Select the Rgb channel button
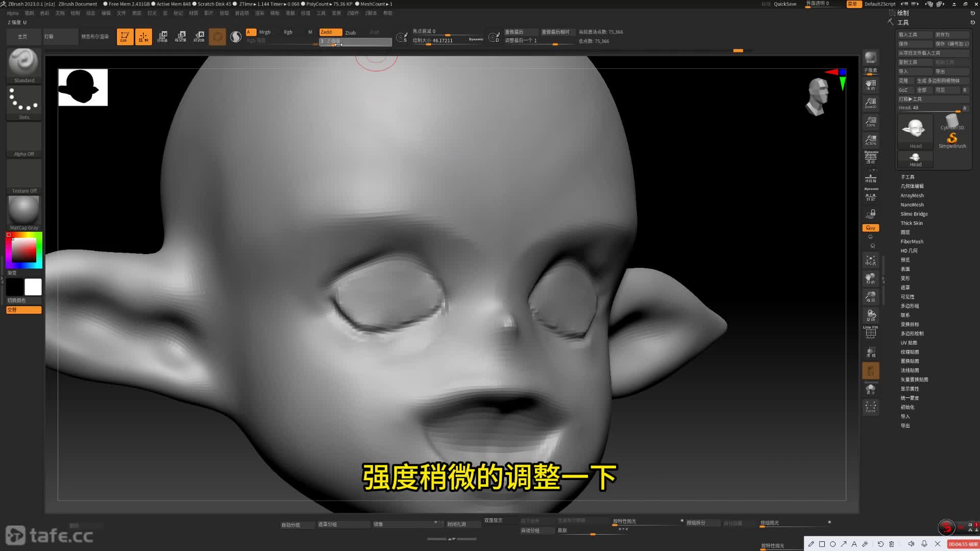 [288, 32]
